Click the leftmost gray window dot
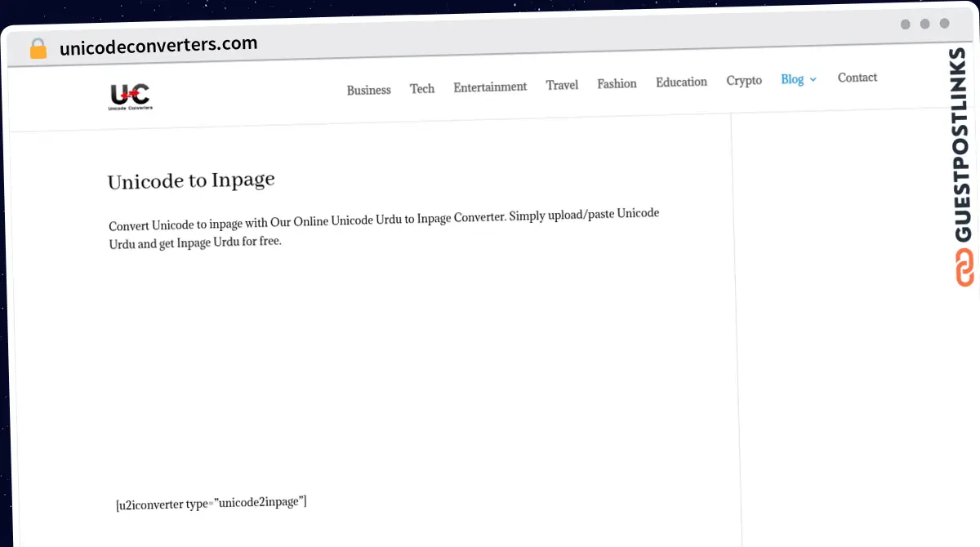Screen dimensions: 980x547 click(906, 24)
